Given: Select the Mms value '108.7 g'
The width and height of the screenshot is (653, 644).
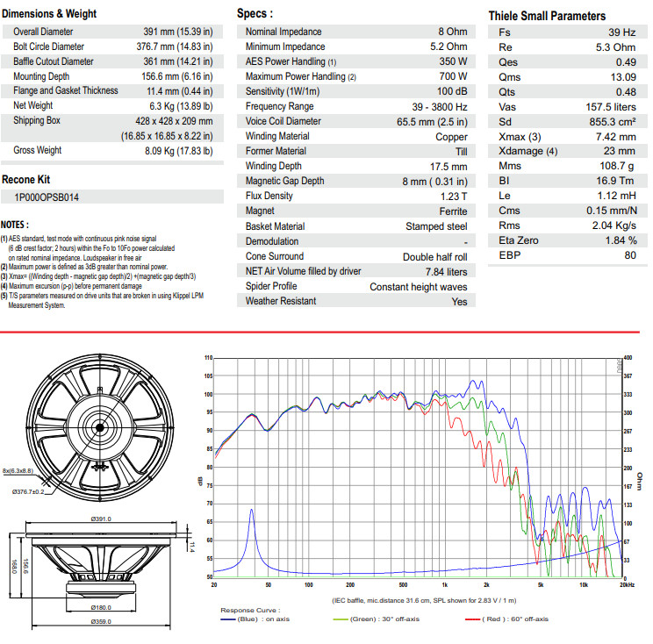Looking at the screenshot, I should (617, 166).
